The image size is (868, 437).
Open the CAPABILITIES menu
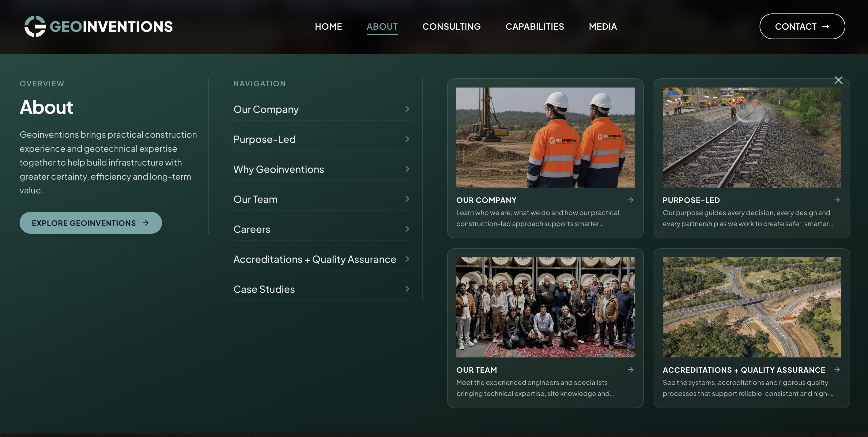click(x=534, y=26)
